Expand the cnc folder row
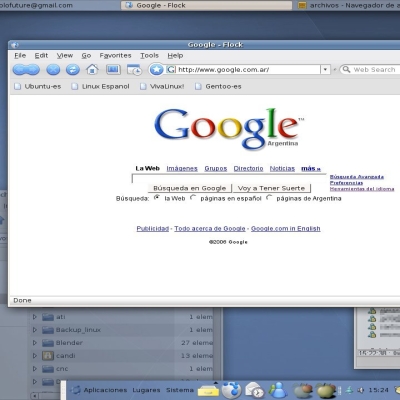Viewport: 400px width, 400px height. coord(35,369)
